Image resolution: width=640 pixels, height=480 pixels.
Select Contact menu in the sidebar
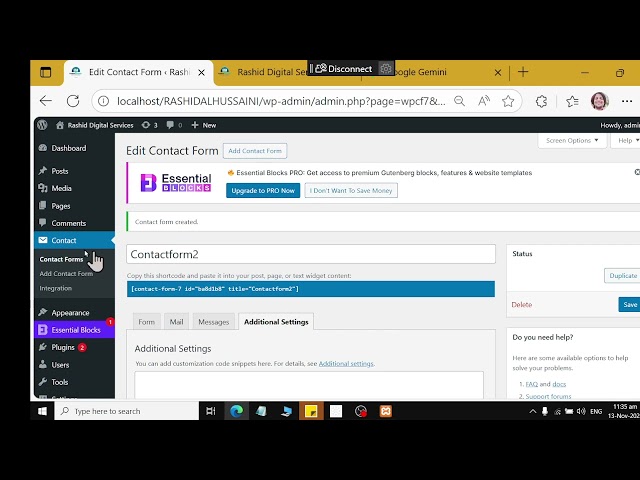coord(64,240)
